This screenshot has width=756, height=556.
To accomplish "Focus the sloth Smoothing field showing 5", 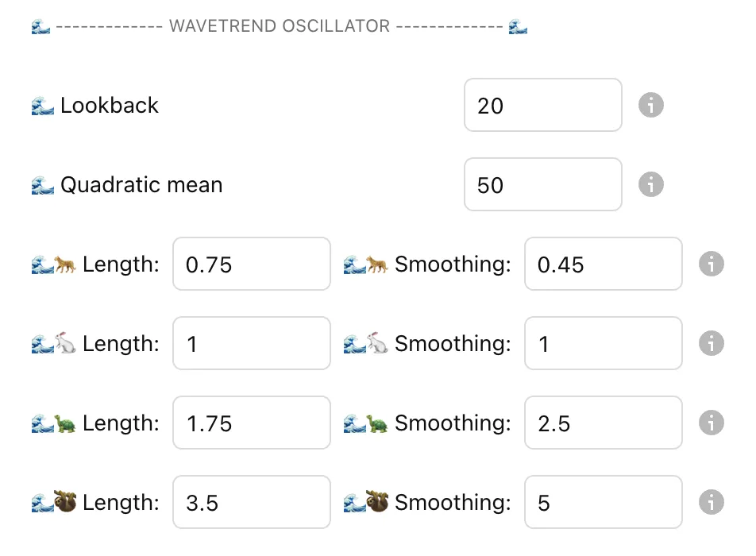I will tap(603, 502).
